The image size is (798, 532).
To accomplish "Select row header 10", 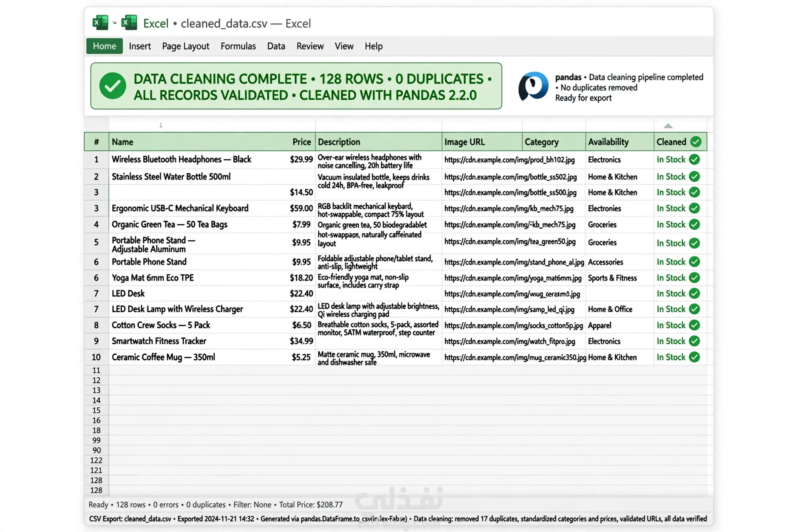I will 96,357.
